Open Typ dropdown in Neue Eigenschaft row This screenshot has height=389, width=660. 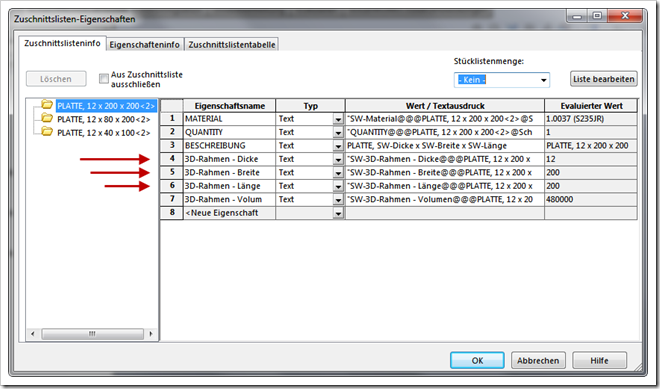tap(338, 214)
